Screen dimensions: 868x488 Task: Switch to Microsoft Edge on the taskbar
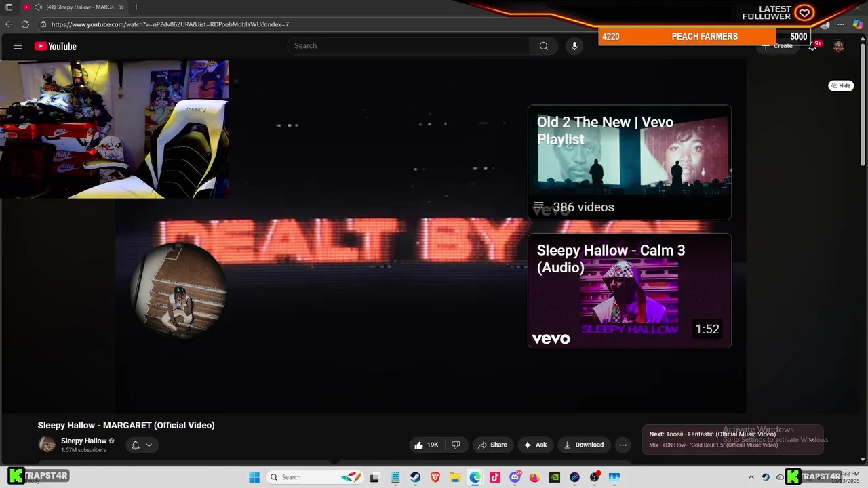point(475,477)
